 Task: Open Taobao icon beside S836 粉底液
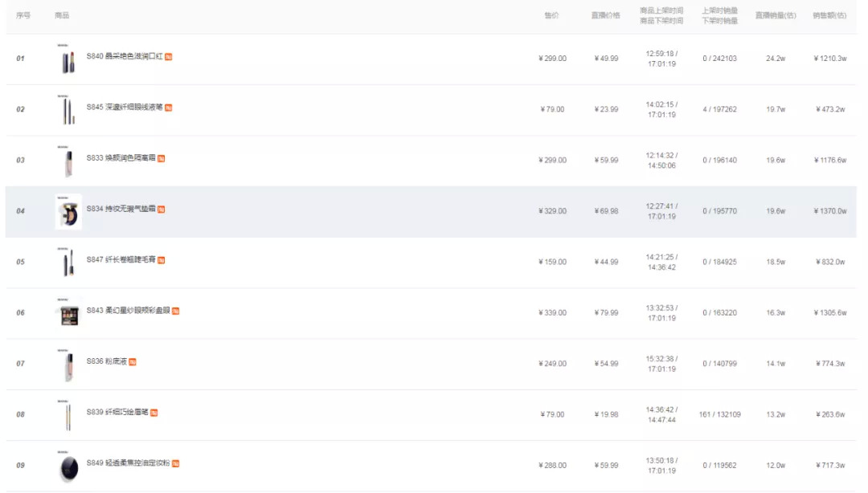click(x=133, y=362)
